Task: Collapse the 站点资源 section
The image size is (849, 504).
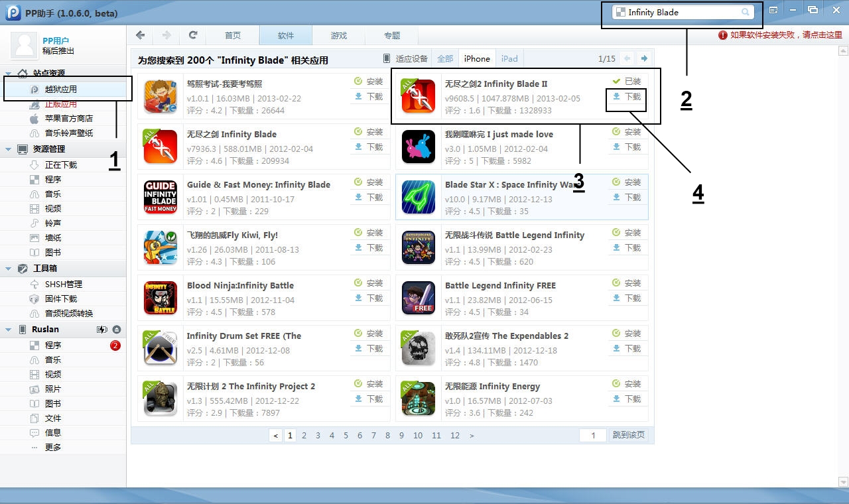Action: click(9, 74)
